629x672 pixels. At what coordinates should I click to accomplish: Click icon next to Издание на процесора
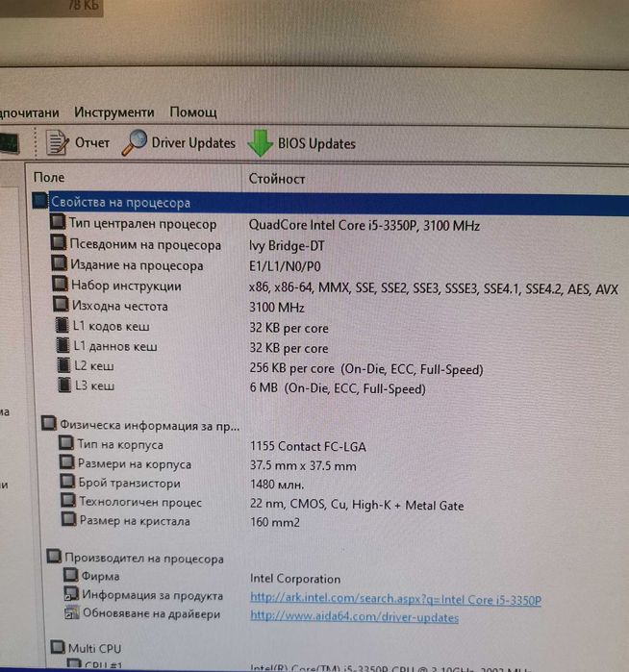pos(60,262)
